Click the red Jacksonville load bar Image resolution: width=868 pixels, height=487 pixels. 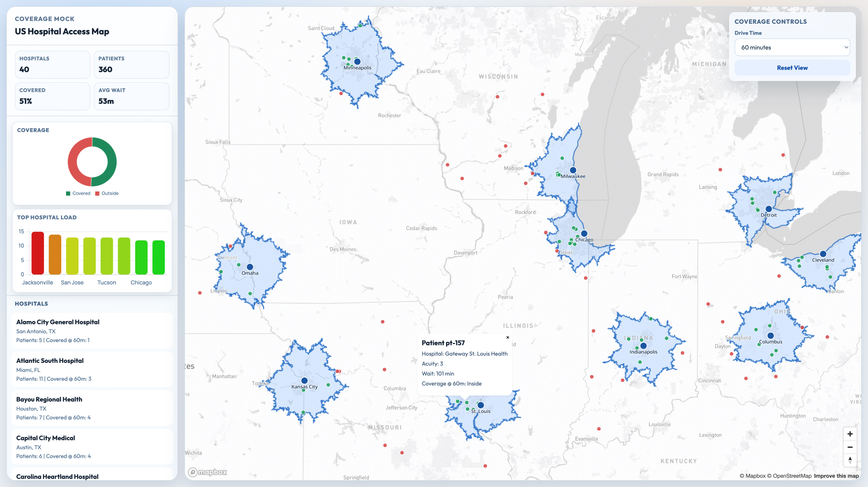[38, 253]
